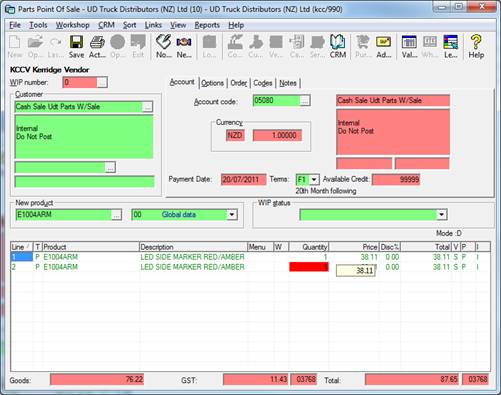Click the No... notes toolbar icon
Image resolution: width=501 pixels, height=395 pixels.
coord(164,42)
